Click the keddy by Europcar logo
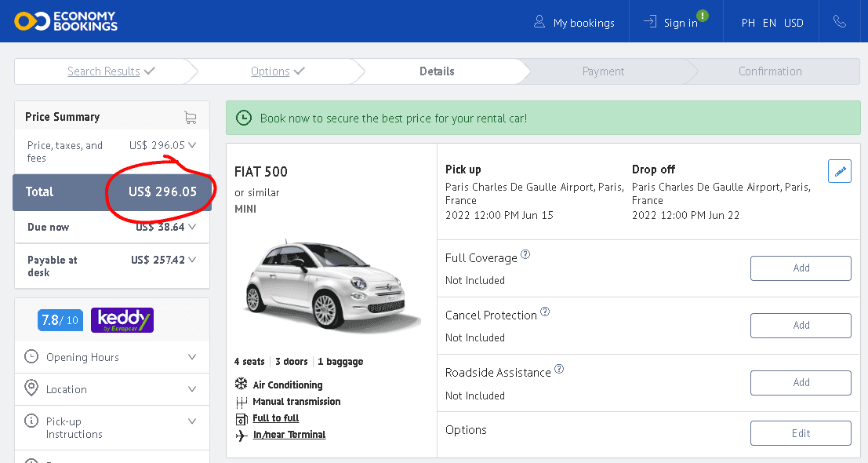This screenshot has width=868, height=463. click(x=122, y=320)
